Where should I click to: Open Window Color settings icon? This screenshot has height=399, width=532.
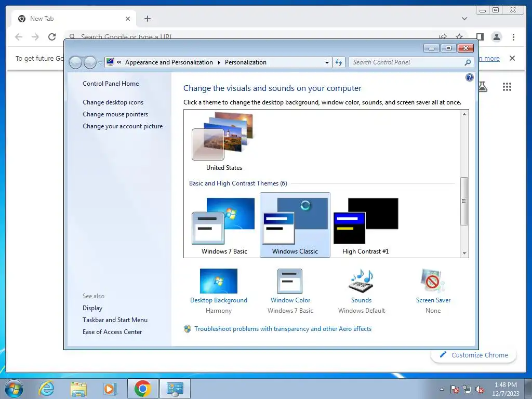coord(290,281)
